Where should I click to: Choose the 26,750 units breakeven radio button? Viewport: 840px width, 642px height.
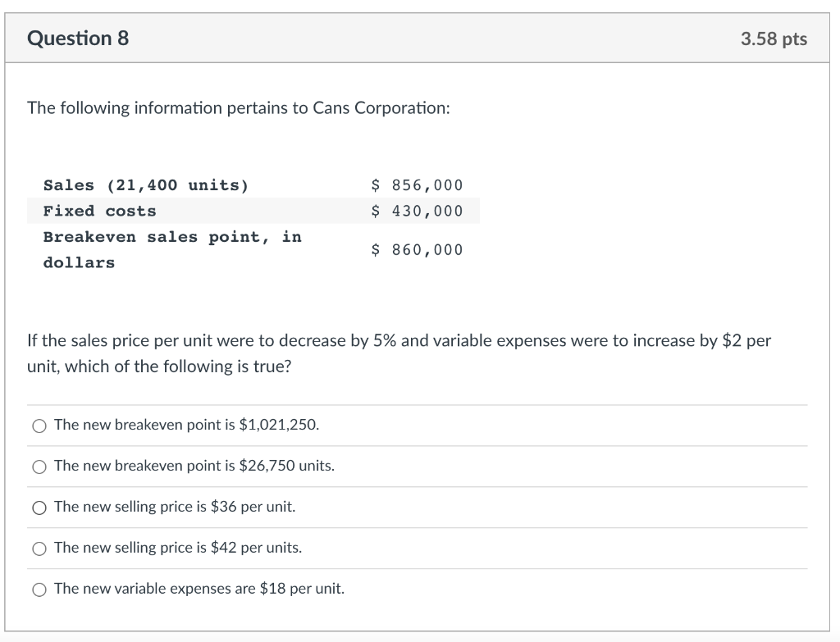[x=39, y=467]
